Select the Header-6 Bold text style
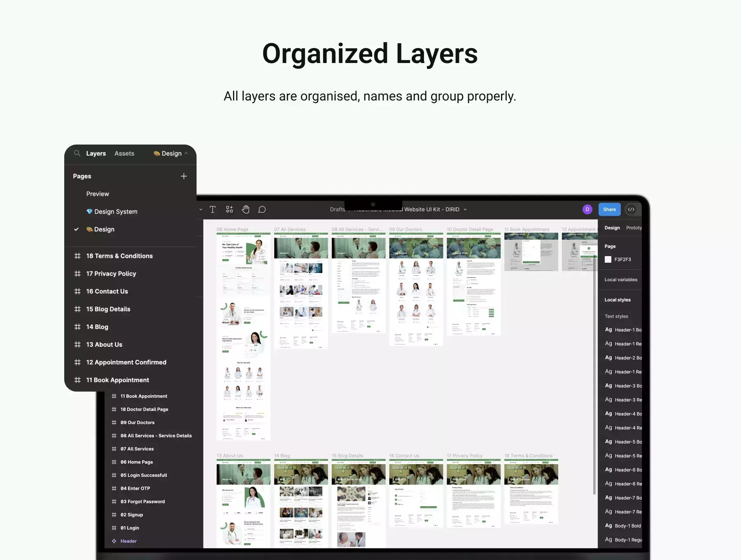Viewport: 741px width, 560px height. click(623, 470)
